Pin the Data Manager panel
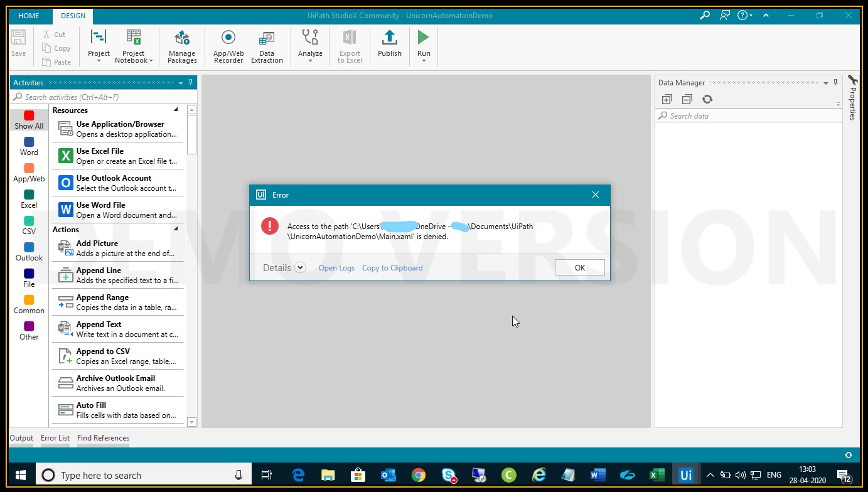Screen dimensions: 868x492 (835, 83)
